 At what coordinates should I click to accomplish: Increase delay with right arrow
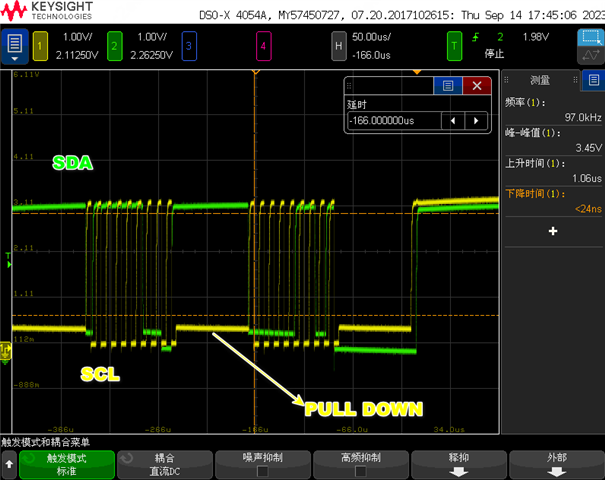pyautogui.click(x=476, y=121)
